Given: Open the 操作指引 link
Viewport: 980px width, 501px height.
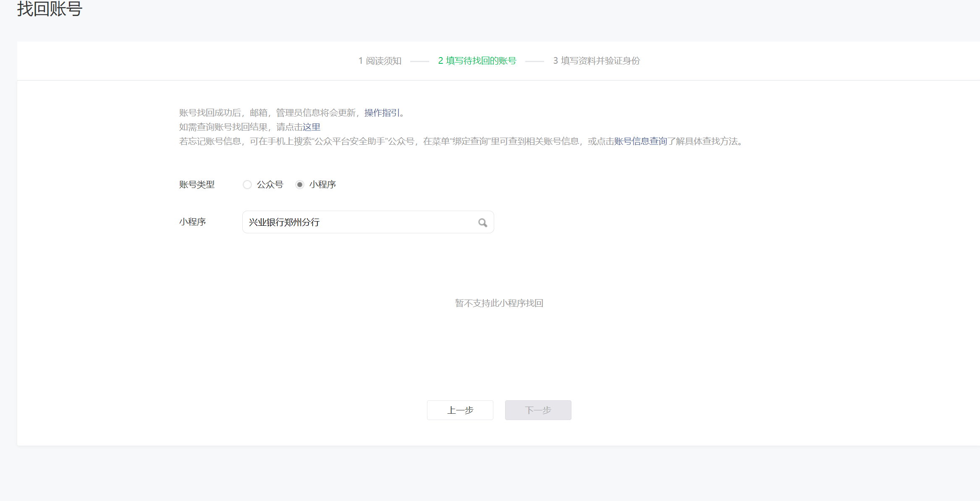Looking at the screenshot, I should [x=382, y=113].
